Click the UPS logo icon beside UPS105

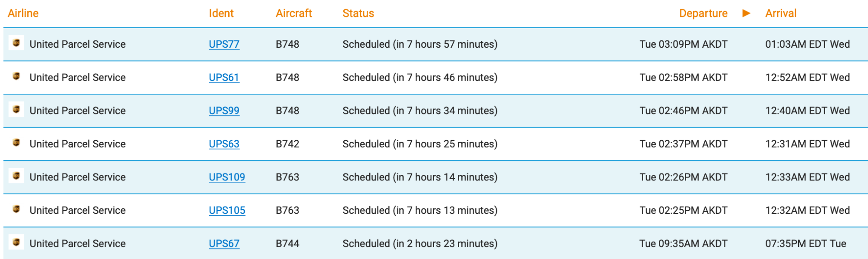16,209
